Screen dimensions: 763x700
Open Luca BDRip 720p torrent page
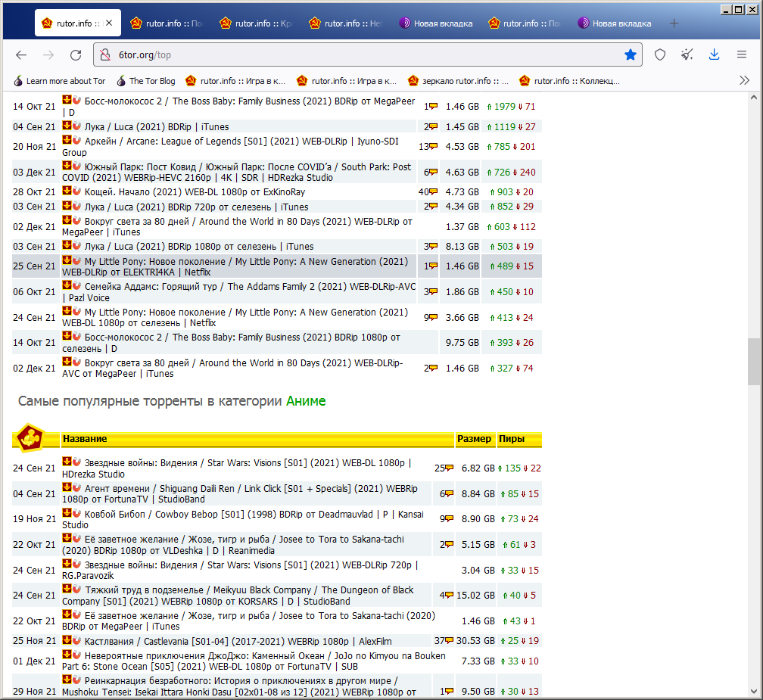[197, 207]
